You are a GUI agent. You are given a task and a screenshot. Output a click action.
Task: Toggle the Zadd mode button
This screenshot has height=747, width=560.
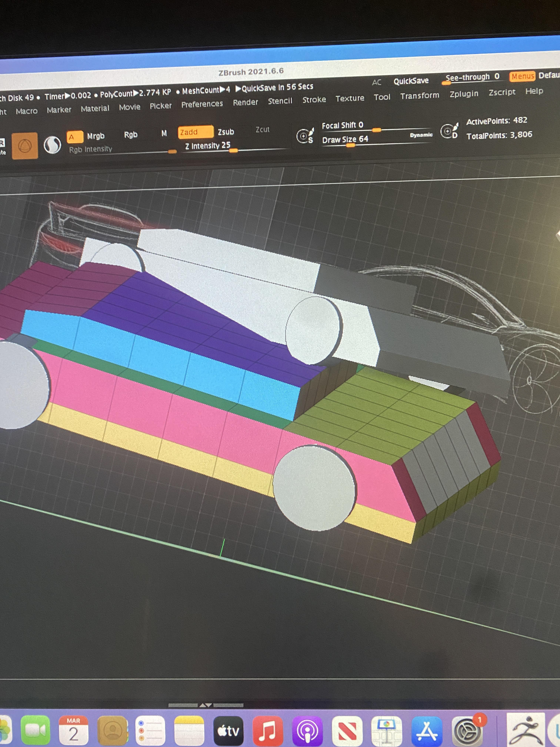point(195,132)
